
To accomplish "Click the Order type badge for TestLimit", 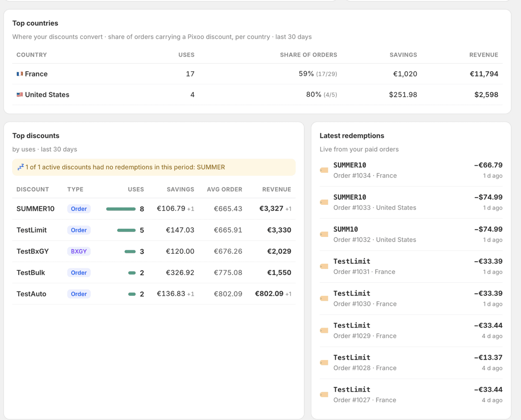I will (79, 230).
